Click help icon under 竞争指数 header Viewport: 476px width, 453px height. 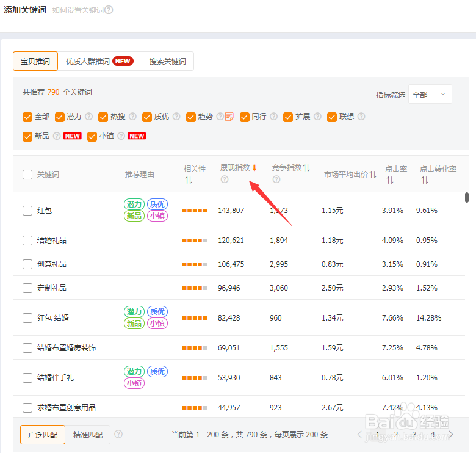tap(276, 179)
